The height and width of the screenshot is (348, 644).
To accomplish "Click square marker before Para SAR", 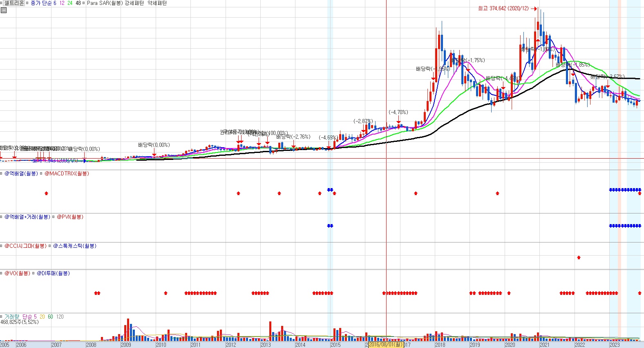I will point(84,3).
